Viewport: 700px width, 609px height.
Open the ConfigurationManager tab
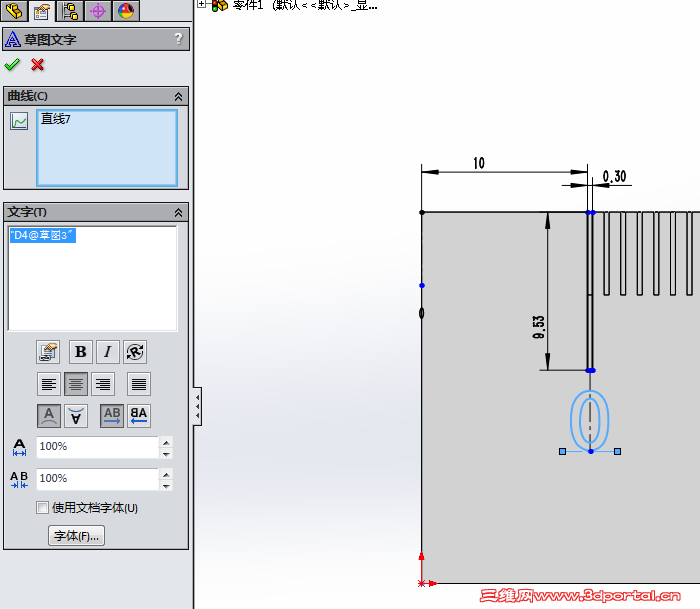(x=70, y=11)
